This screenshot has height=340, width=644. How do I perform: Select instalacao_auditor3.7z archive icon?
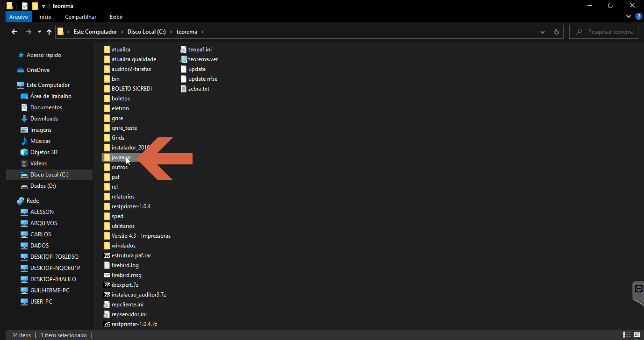pos(107,295)
